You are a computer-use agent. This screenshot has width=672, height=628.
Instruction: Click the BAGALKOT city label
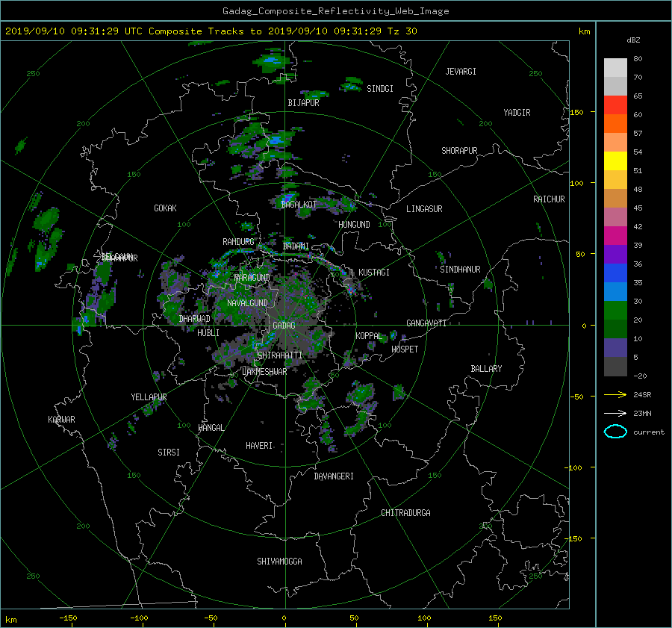point(299,205)
